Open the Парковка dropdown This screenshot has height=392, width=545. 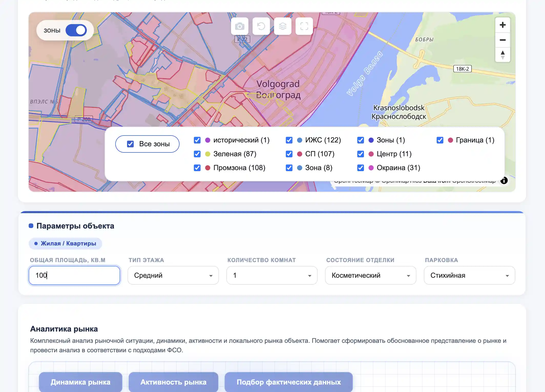(x=469, y=275)
